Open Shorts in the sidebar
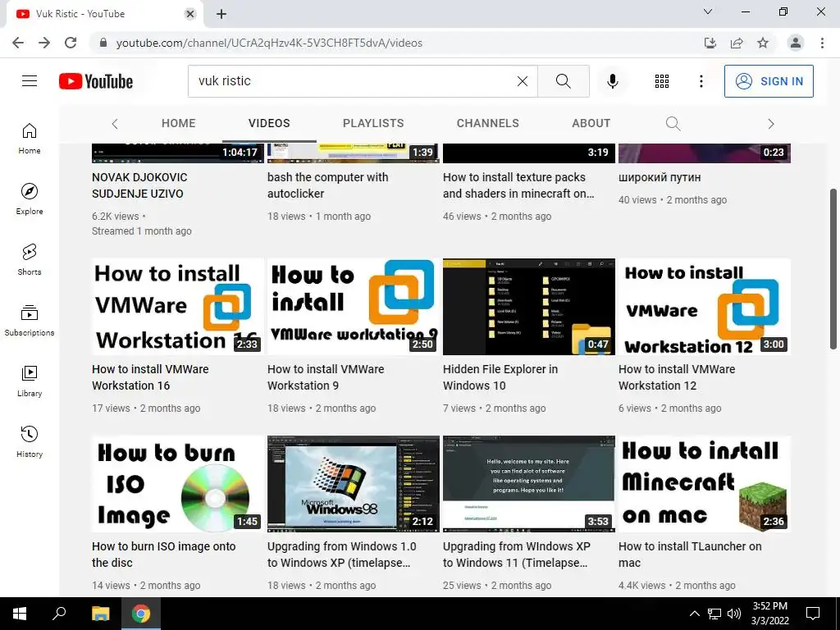Screen dimensions: 840x630 coord(30,260)
